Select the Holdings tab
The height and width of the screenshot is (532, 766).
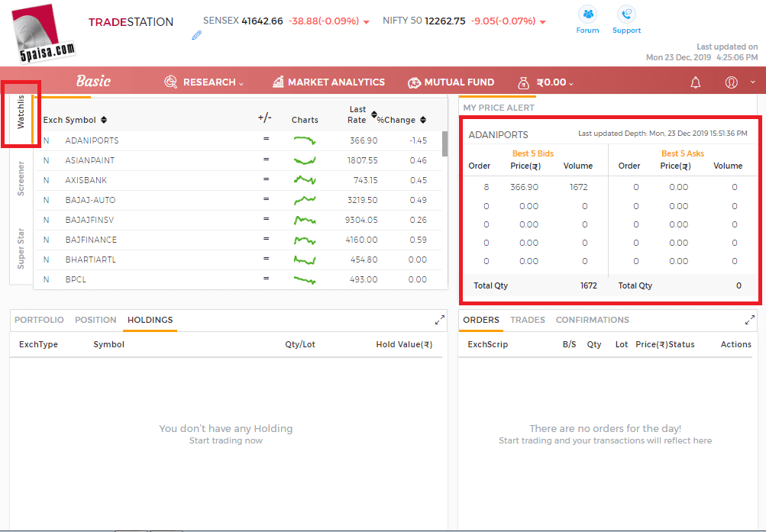(150, 320)
